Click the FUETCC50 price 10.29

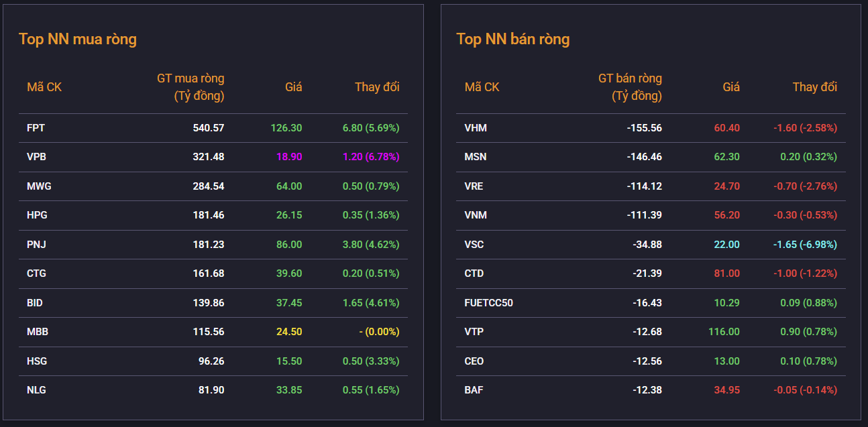click(x=726, y=303)
